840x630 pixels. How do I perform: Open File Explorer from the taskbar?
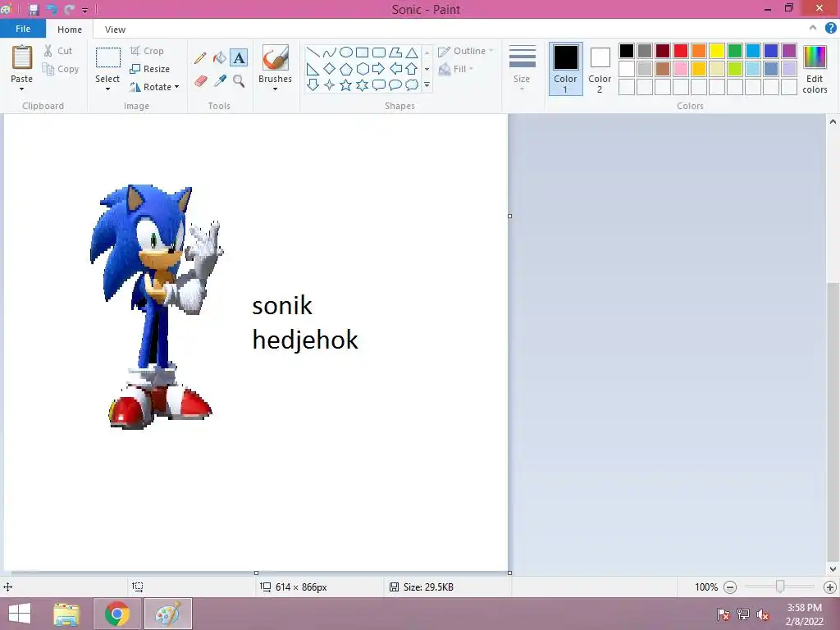click(x=66, y=614)
